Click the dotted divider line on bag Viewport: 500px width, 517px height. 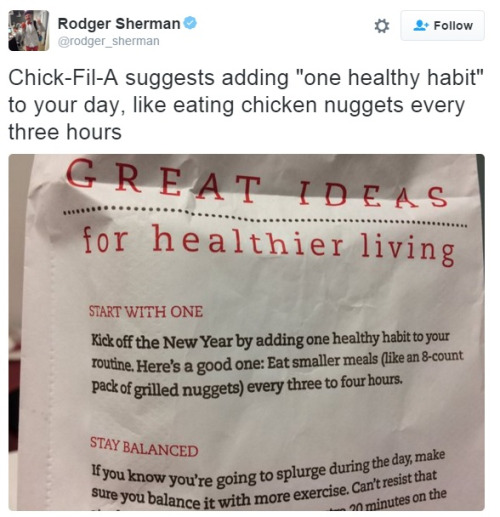(265, 217)
